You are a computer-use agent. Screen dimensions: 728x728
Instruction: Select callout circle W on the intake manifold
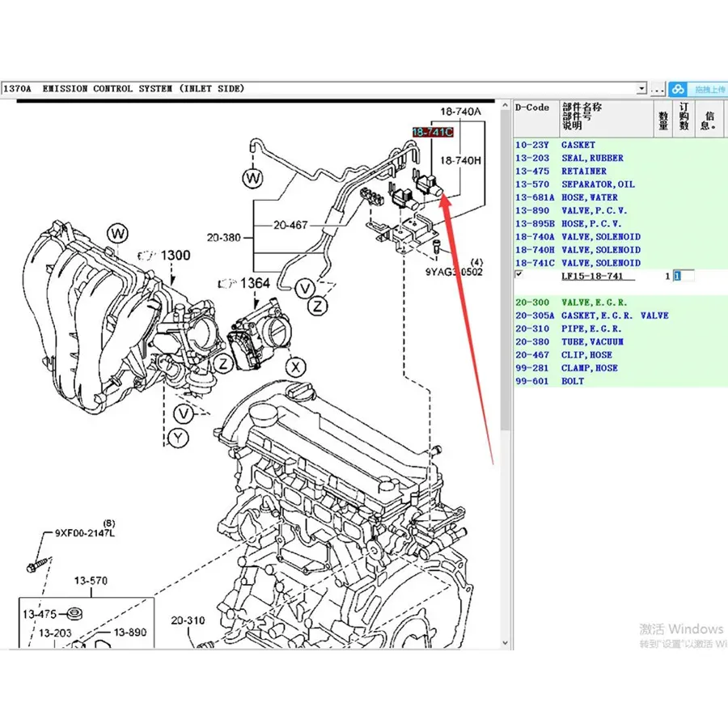point(118,233)
